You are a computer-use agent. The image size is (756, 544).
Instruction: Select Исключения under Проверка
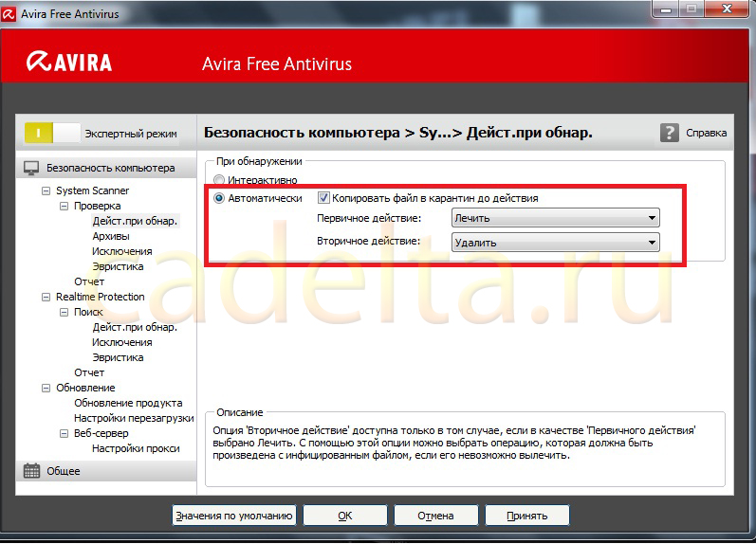(x=122, y=251)
